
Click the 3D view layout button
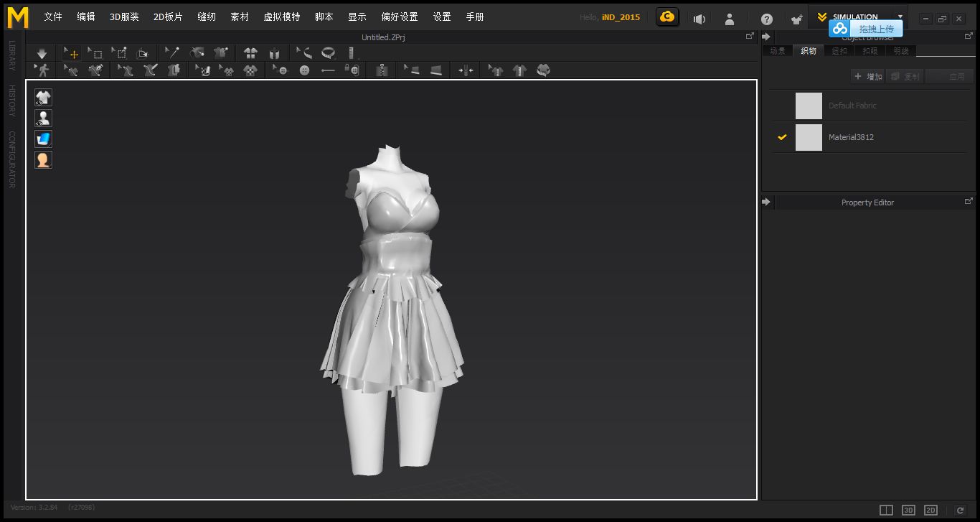tap(908, 510)
